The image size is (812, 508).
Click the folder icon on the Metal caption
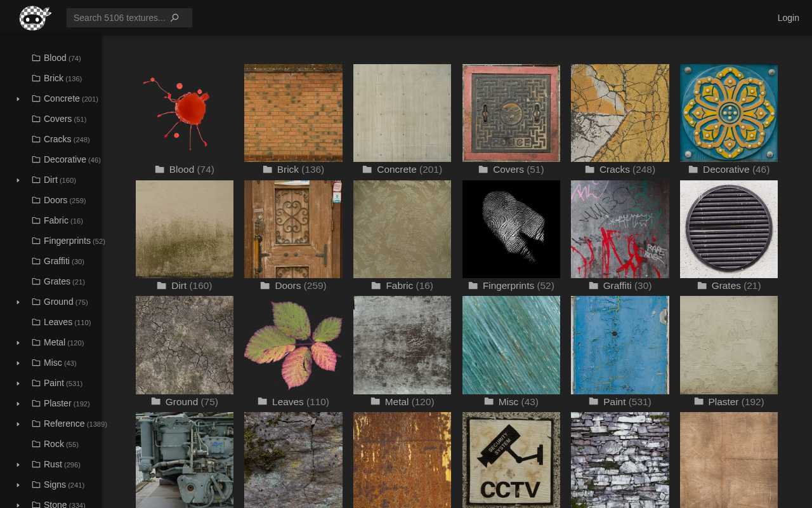pyautogui.click(x=375, y=401)
